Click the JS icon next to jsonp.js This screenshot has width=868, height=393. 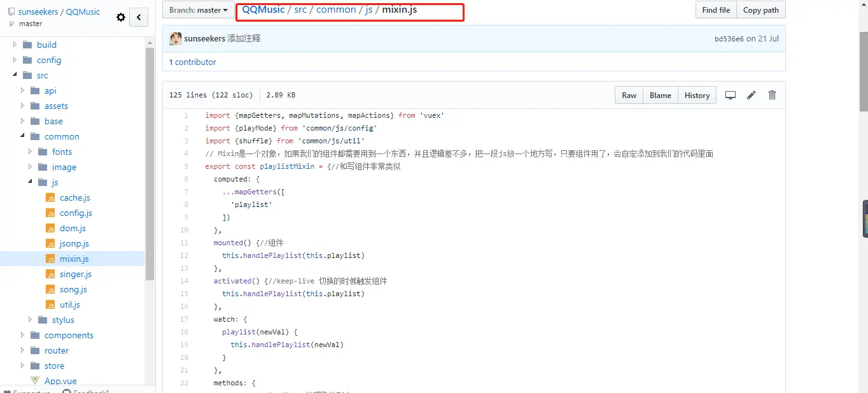tap(50, 243)
